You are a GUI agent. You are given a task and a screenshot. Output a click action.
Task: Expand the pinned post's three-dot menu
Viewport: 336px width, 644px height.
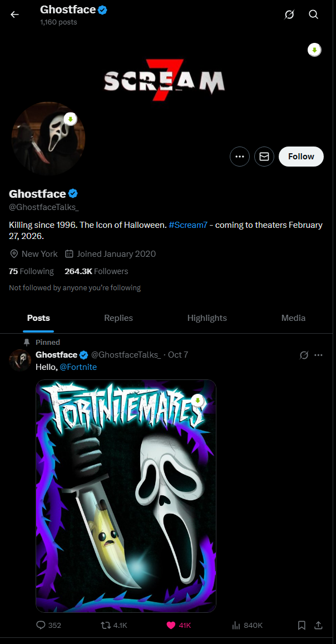click(x=318, y=355)
